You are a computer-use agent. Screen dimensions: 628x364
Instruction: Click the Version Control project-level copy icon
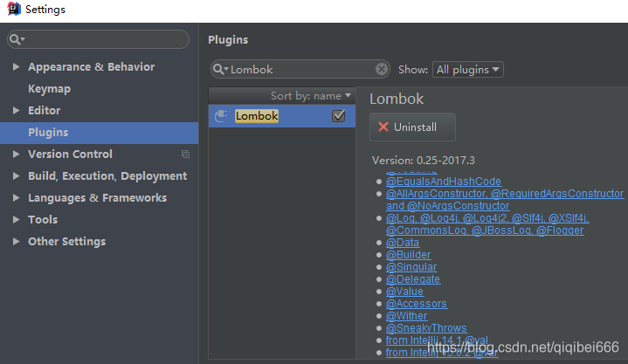tap(185, 155)
